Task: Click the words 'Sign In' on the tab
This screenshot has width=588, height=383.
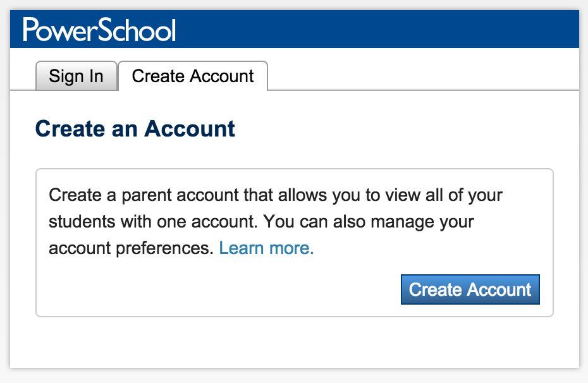Action: [x=77, y=76]
